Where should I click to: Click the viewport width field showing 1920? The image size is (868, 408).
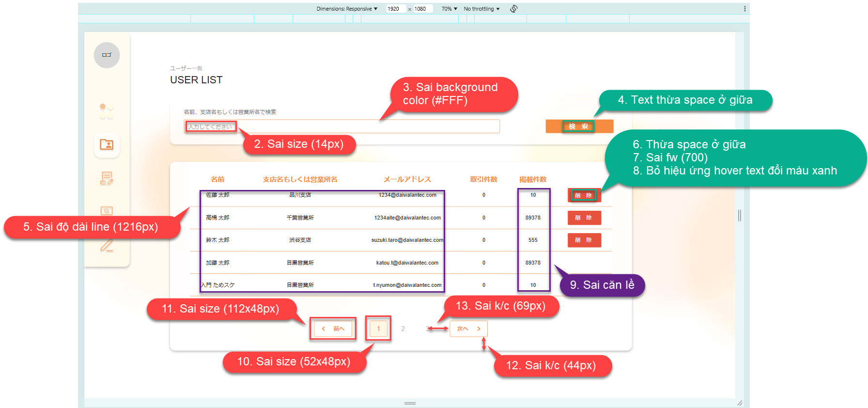click(395, 9)
